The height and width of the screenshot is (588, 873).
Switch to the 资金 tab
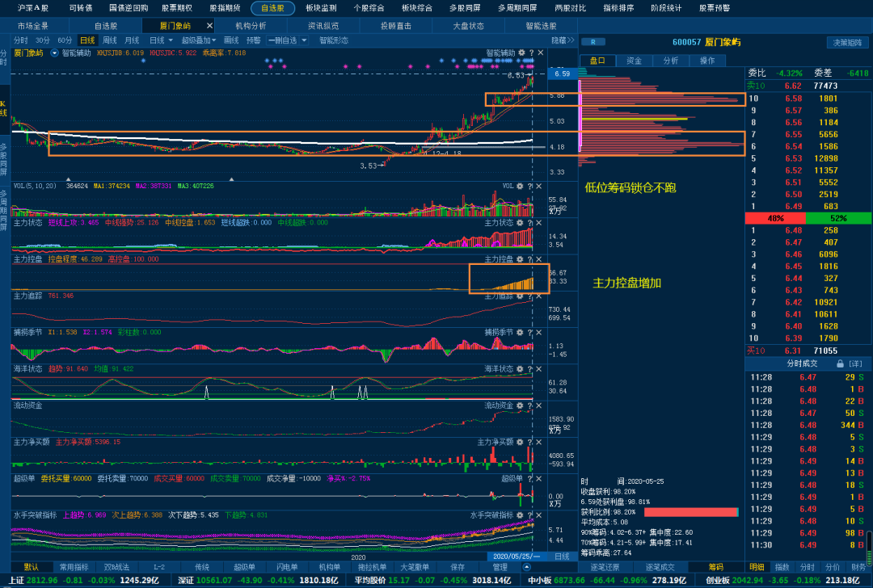[634, 61]
